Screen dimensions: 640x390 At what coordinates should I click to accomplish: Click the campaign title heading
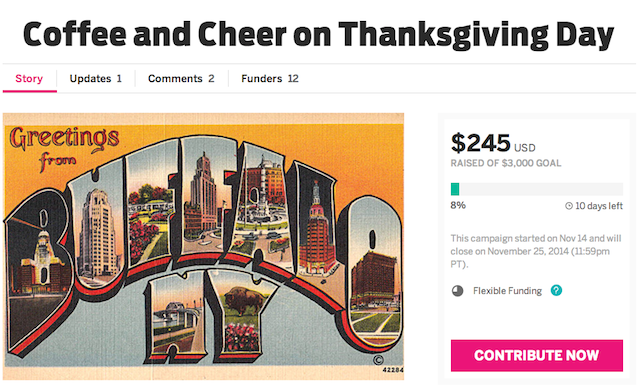pos(318,34)
